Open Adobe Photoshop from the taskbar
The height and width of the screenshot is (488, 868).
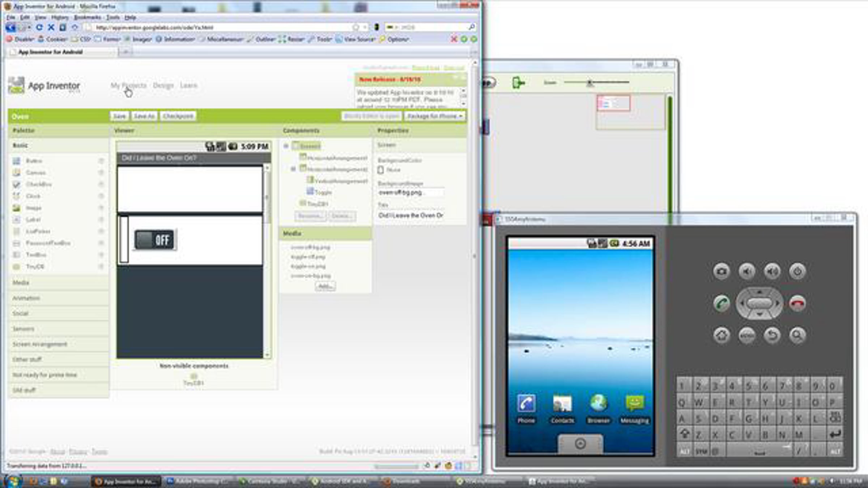click(198, 481)
